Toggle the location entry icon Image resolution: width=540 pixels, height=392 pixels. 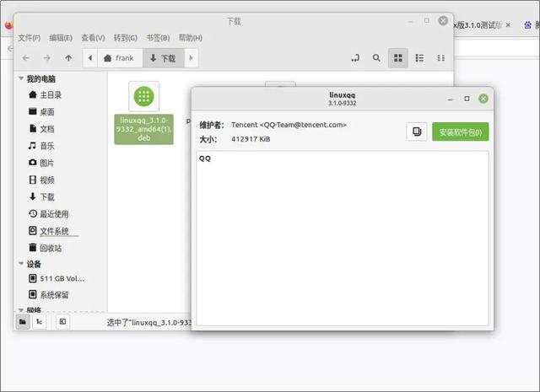355,58
